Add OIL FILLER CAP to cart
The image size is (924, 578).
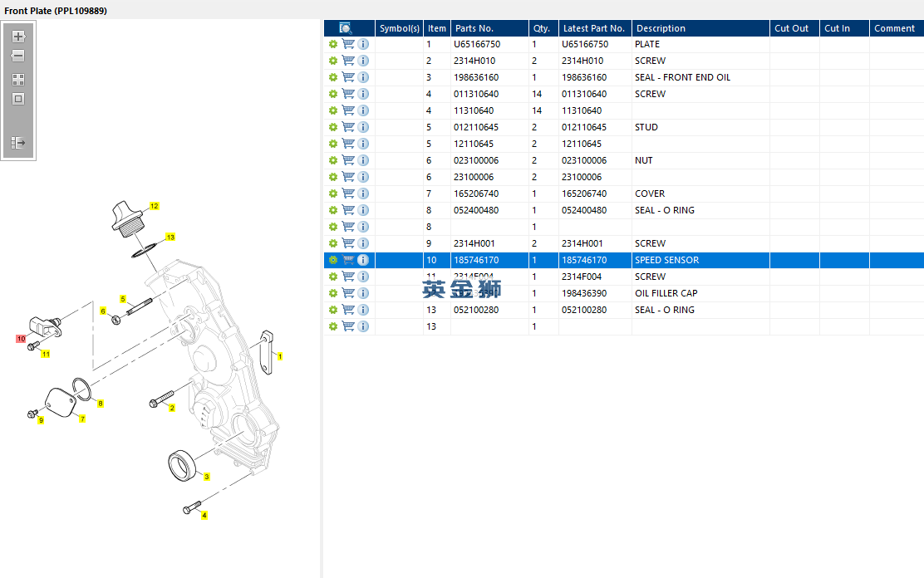[x=348, y=293]
